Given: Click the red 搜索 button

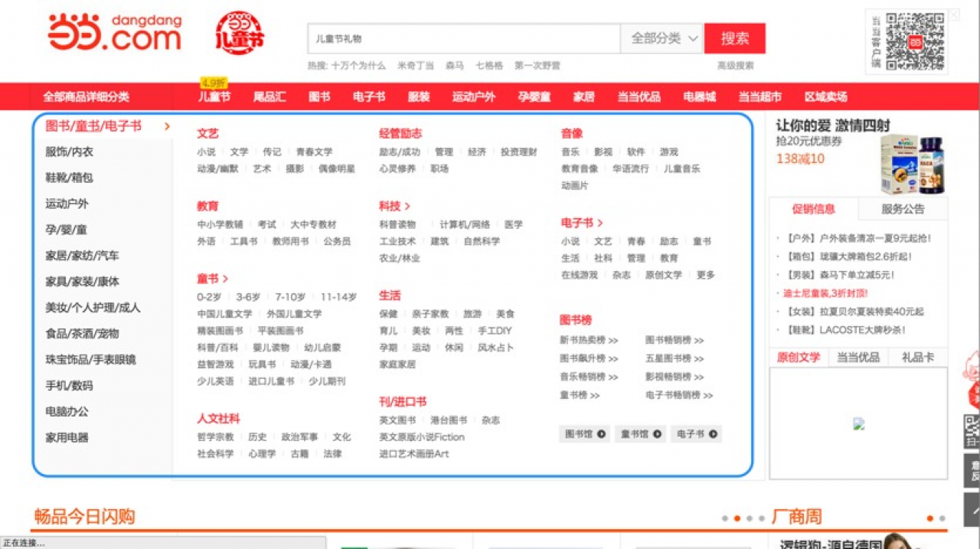Looking at the screenshot, I should point(734,38).
